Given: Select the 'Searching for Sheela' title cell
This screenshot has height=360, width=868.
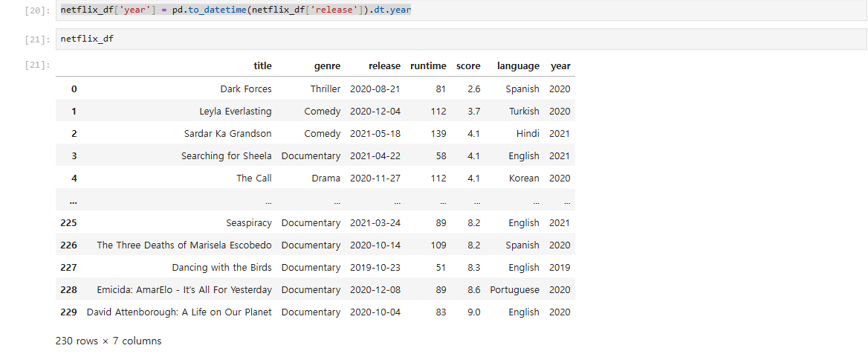Looking at the screenshot, I should pyautogui.click(x=227, y=156).
